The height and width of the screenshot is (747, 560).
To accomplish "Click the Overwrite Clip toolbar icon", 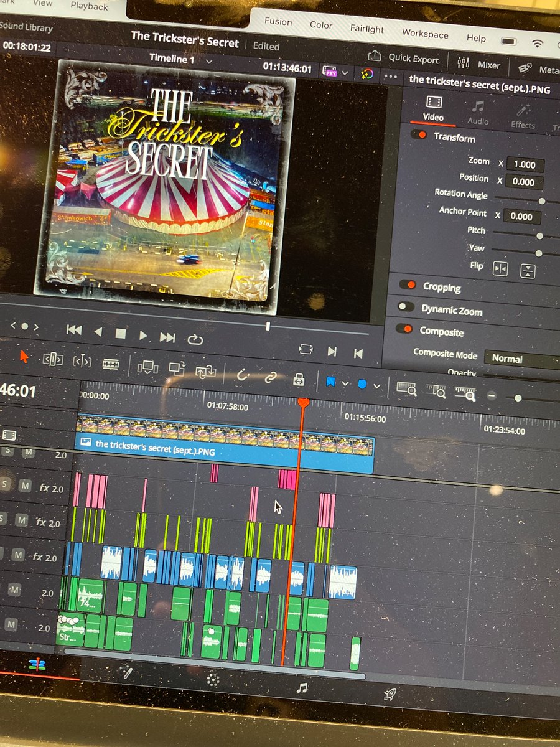I will (x=177, y=369).
